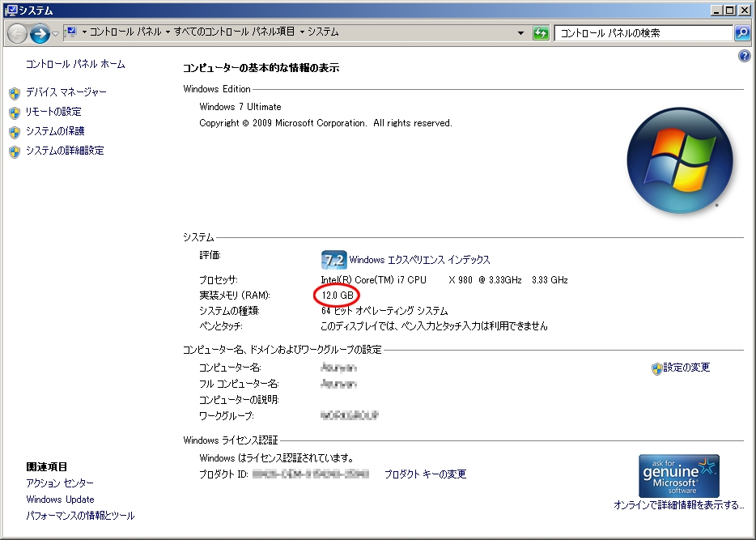The height and width of the screenshot is (540, 756).
Task: Open アクション センター link
Action: click(60, 483)
